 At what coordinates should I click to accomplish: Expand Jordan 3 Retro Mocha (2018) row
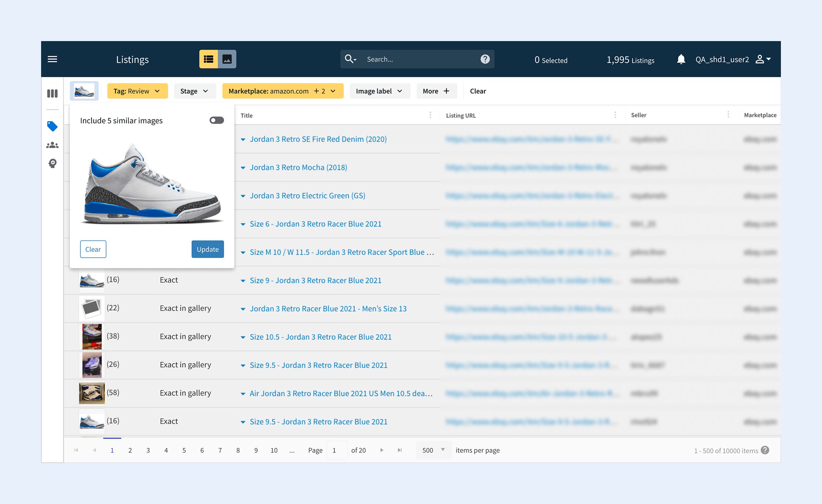[243, 168]
